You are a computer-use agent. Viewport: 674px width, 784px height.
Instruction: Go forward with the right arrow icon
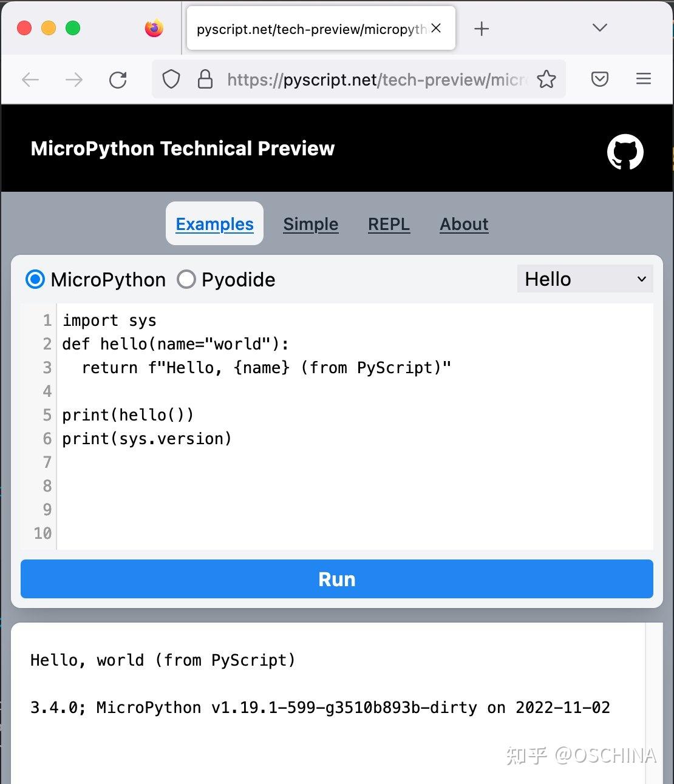[74, 79]
